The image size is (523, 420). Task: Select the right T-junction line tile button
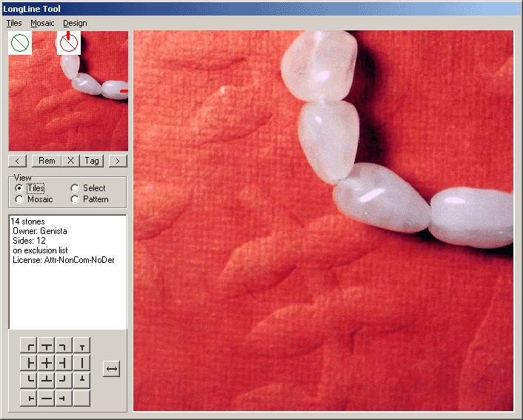[x=64, y=363]
